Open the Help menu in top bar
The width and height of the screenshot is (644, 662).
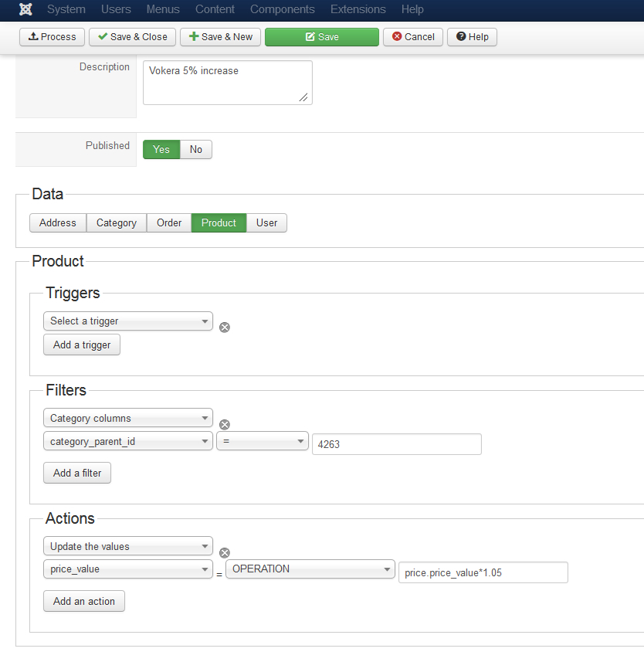(x=412, y=9)
